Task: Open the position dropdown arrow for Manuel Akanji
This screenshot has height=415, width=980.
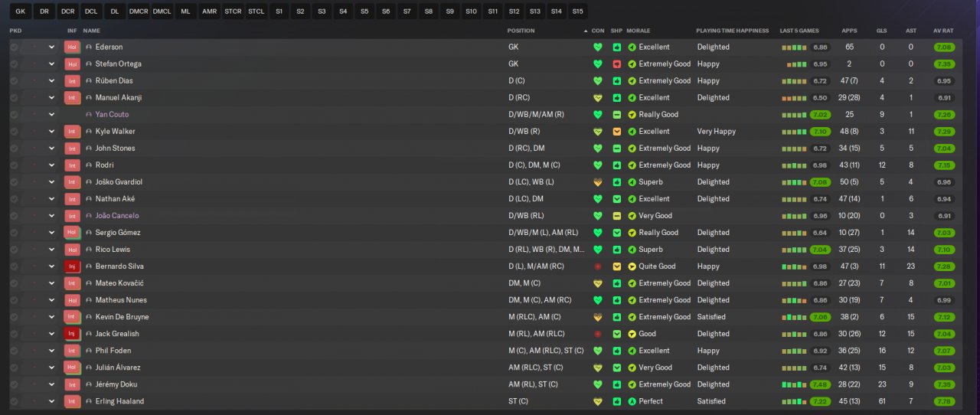Action: (x=52, y=97)
